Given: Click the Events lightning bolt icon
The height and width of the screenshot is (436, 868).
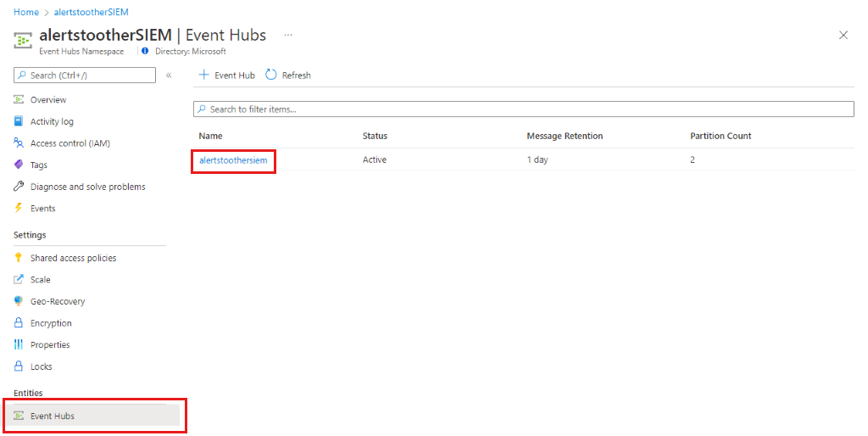Looking at the screenshot, I should coord(19,208).
